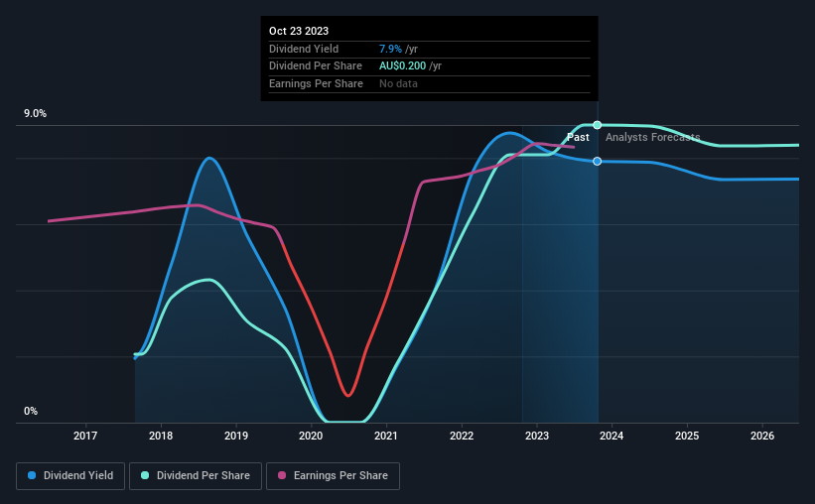The width and height of the screenshot is (815, 504).
Task: Click the tooltip 'Earnings Per Share' row label
Action: 316,83
